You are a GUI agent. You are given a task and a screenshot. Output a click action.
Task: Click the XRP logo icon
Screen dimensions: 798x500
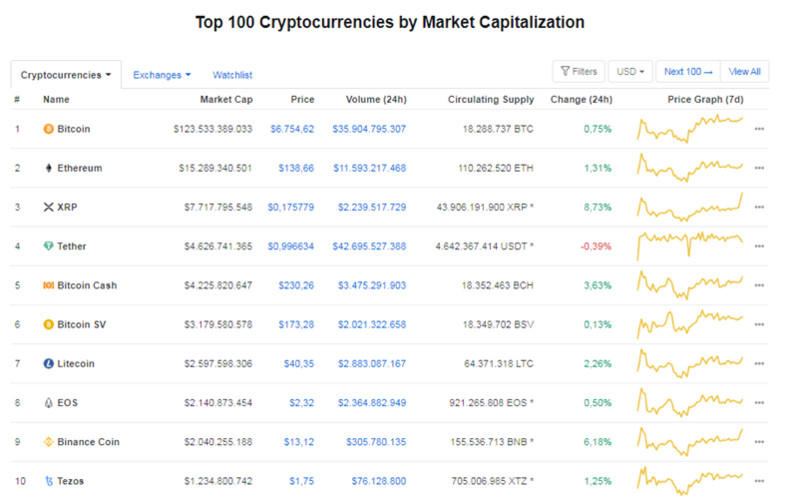[48, 207]
